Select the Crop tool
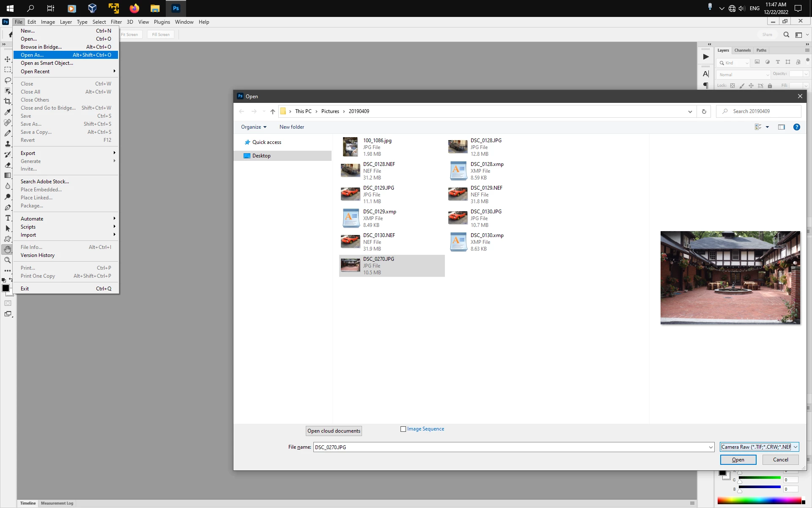 pos(8,101)
